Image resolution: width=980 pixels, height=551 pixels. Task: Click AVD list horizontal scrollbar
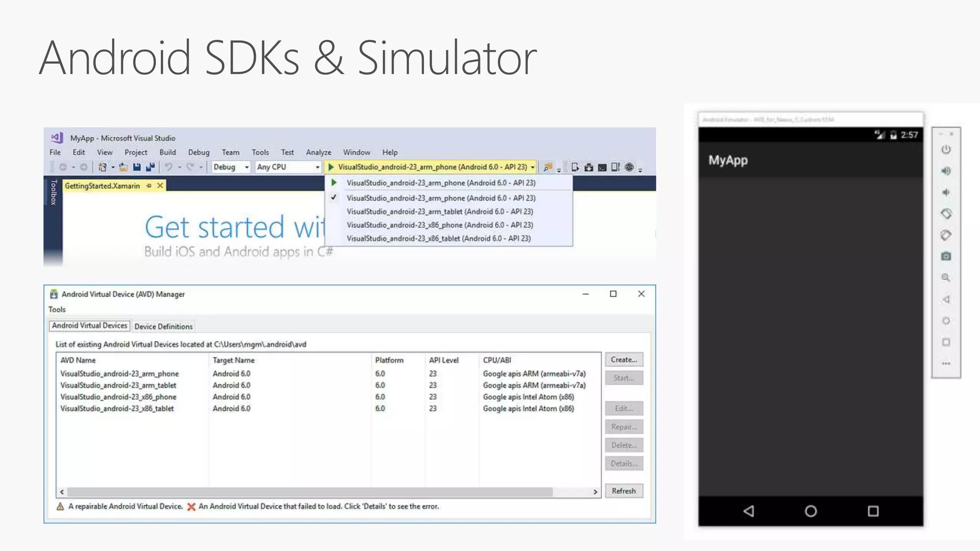310,492
